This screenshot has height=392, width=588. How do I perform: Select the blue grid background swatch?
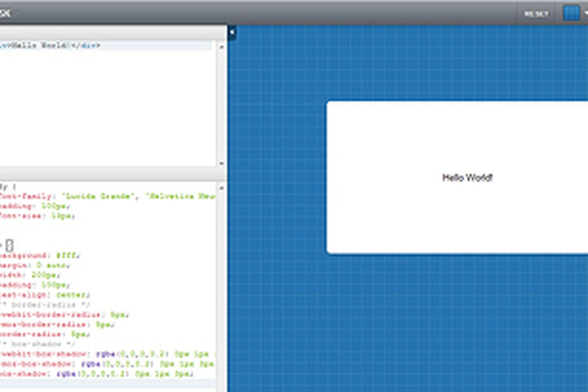point(571,13)
